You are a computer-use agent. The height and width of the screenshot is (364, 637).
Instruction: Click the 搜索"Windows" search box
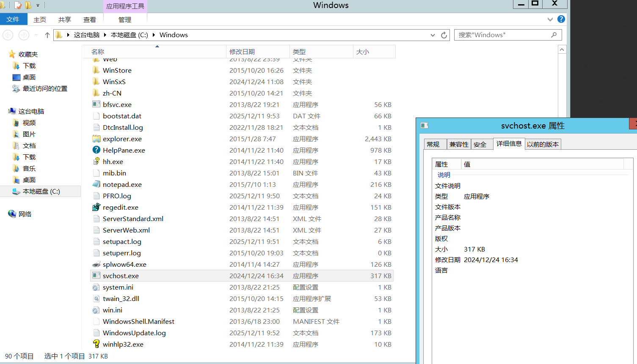pos(503,35)
